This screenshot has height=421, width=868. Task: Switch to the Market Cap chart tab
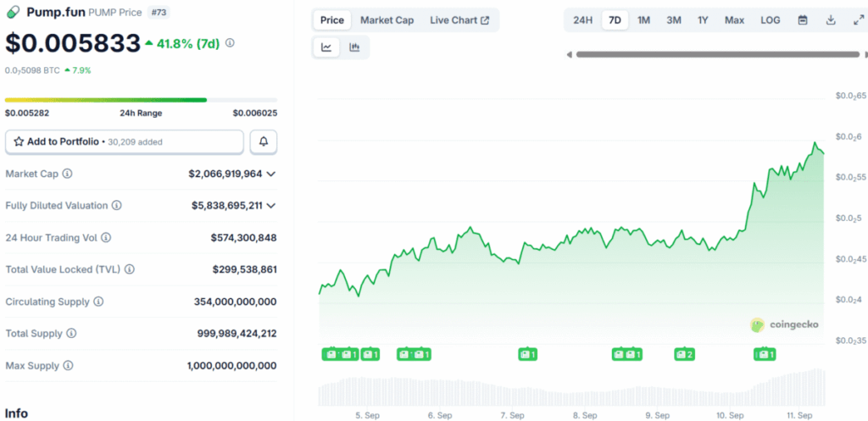387,20
